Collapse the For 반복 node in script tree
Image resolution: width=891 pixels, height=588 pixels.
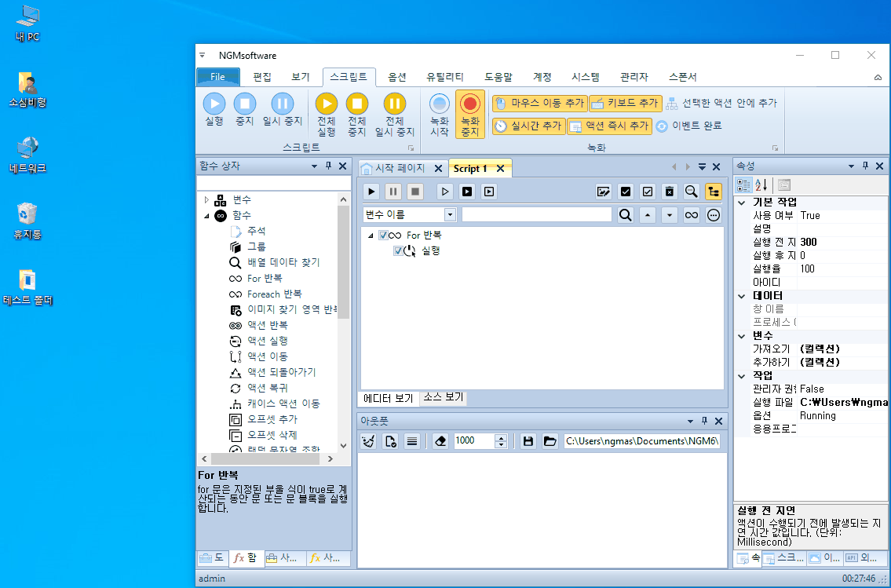pos(371,236)
